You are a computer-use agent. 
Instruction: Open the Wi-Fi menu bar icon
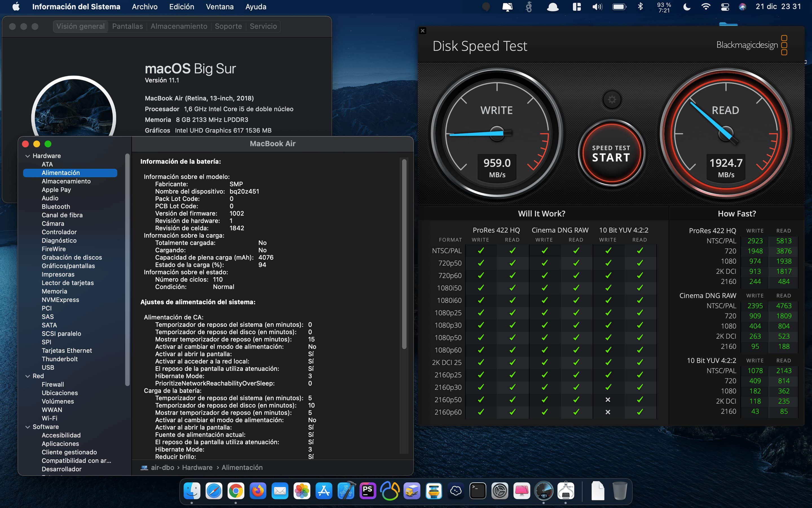706,7
